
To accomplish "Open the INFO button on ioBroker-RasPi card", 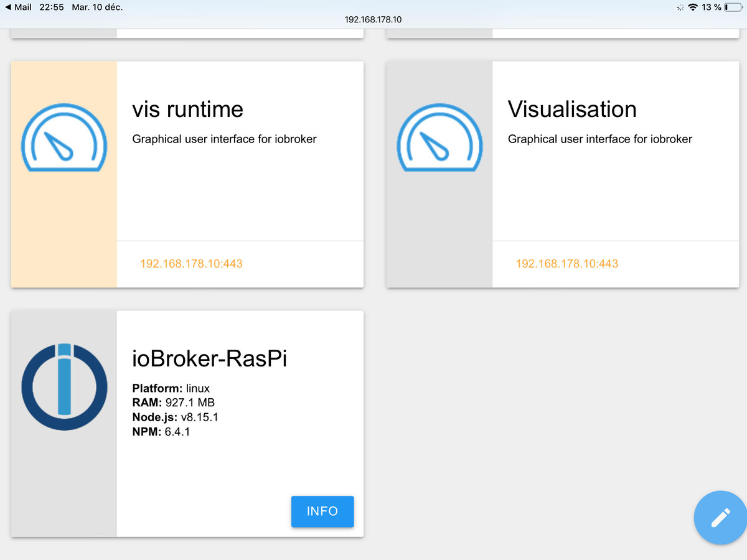I will click(x=322, y=511).
